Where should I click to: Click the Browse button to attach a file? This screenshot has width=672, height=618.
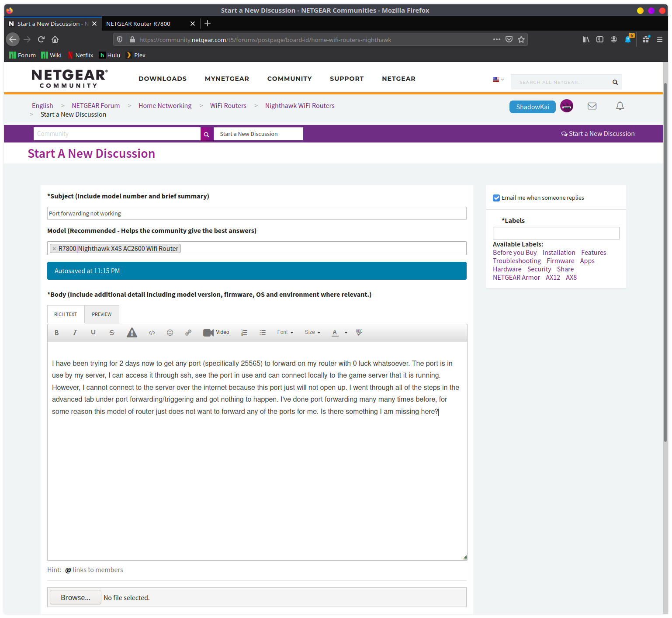click(75, 597)
